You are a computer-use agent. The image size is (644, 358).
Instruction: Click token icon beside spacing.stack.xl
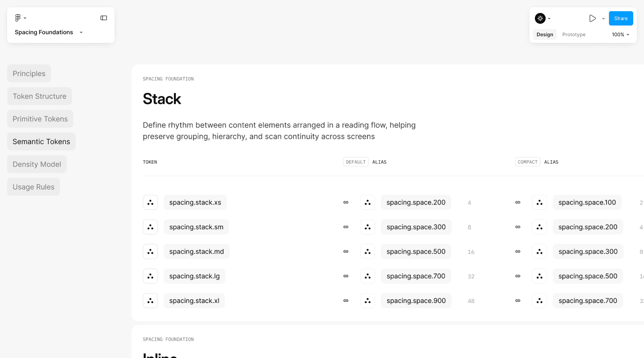click(x=150, y=301)
